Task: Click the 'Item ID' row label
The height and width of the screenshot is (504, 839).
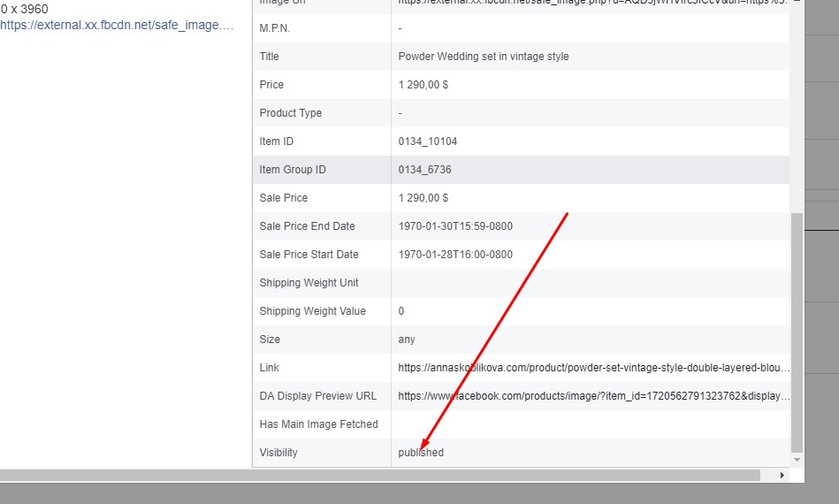Action: click(x=277, y=141)
